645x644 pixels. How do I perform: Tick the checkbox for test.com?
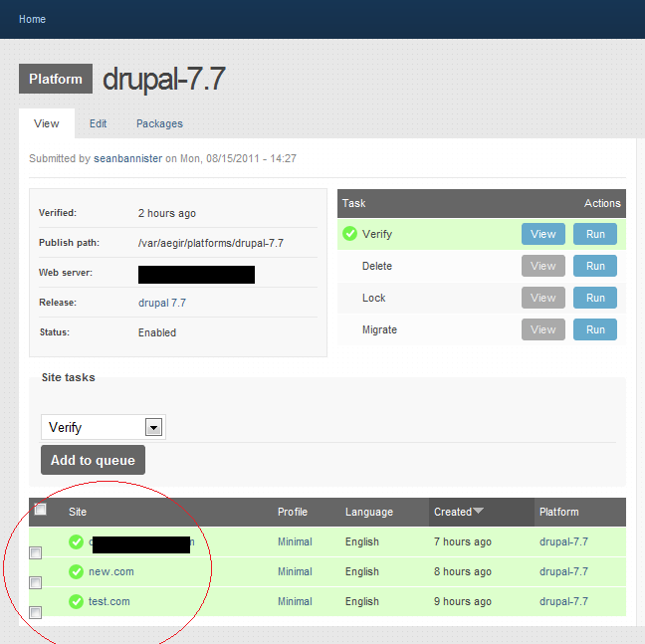(x=36, y=613)
